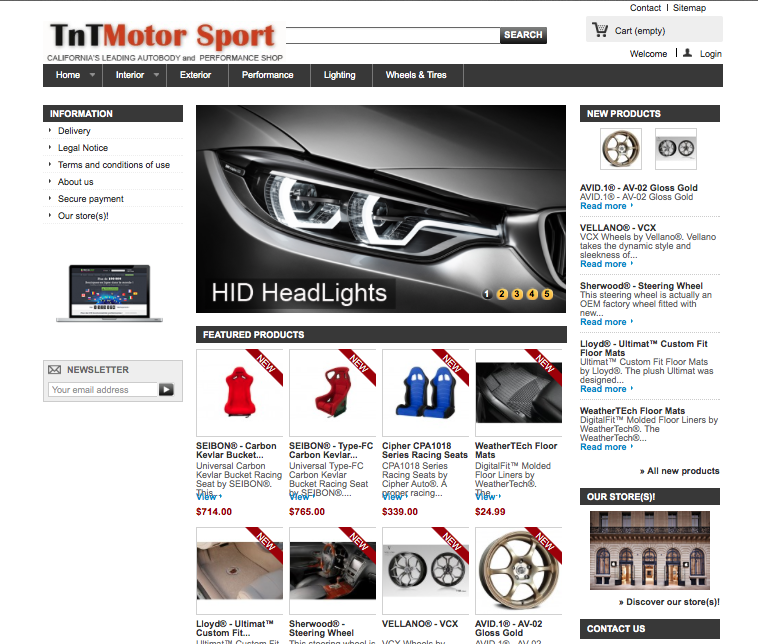Open Sherwood Steering Wheel product image
758x644 pixels.
click(x=332, y=571)
